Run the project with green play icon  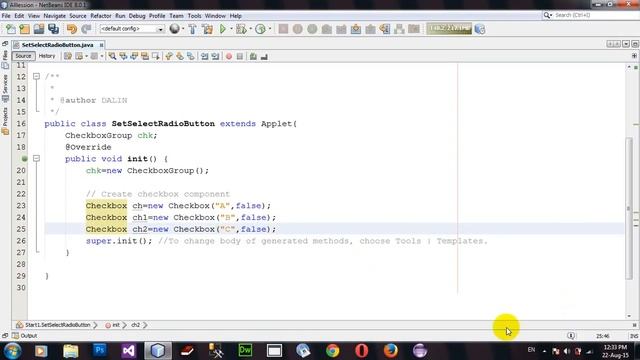[x=223, y=29]
